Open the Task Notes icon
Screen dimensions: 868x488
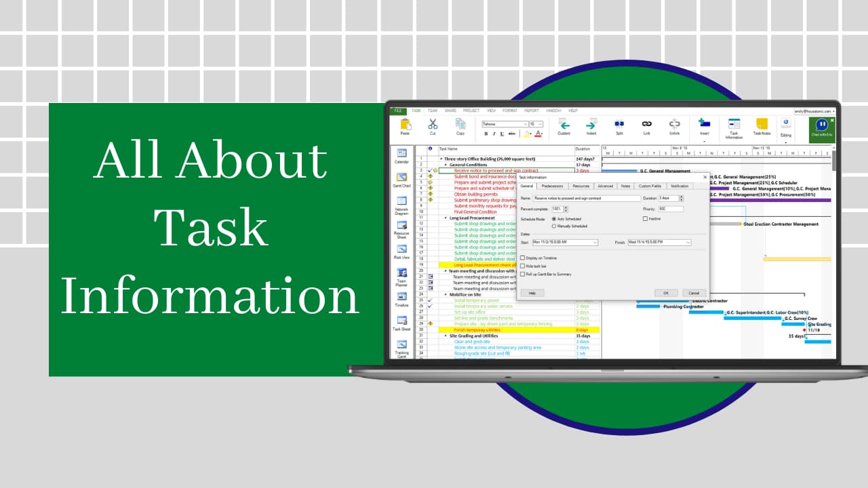point(762,124)
